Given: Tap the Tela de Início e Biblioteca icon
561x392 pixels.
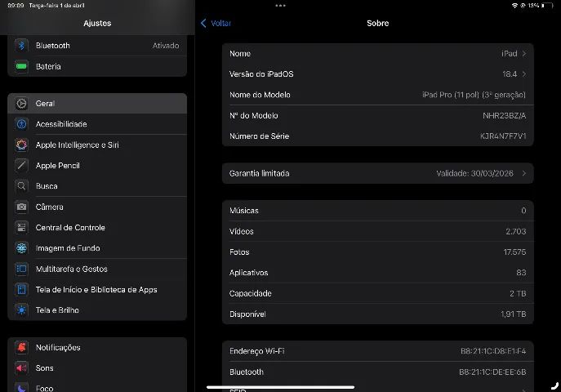Looking at the screenshot, I should [21, 289].
